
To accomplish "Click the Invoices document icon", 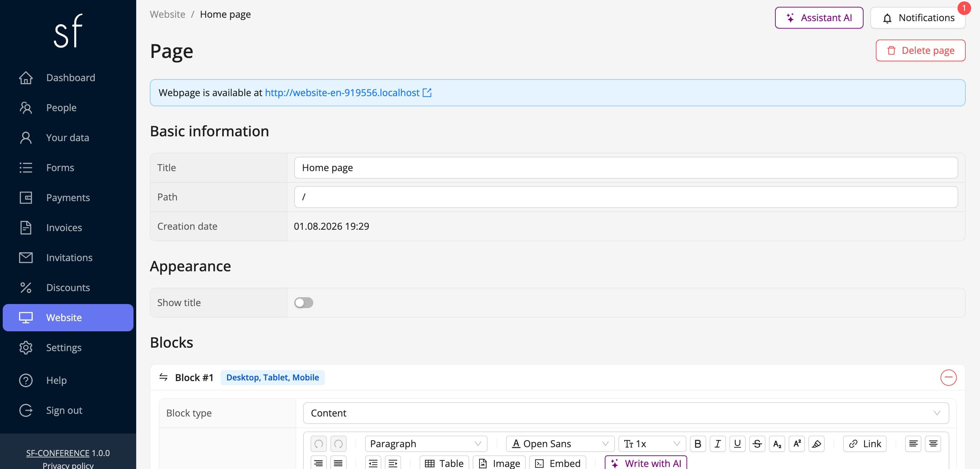I will point(26,228).
